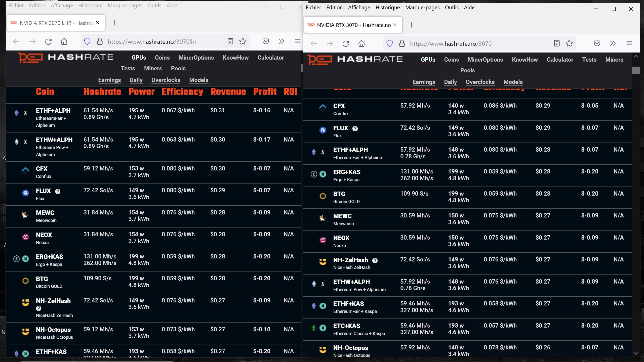644x362 pixels.
Task: Close the NVIDIA RTX 3070 LHR tab
Action: (x=98, y=23)
